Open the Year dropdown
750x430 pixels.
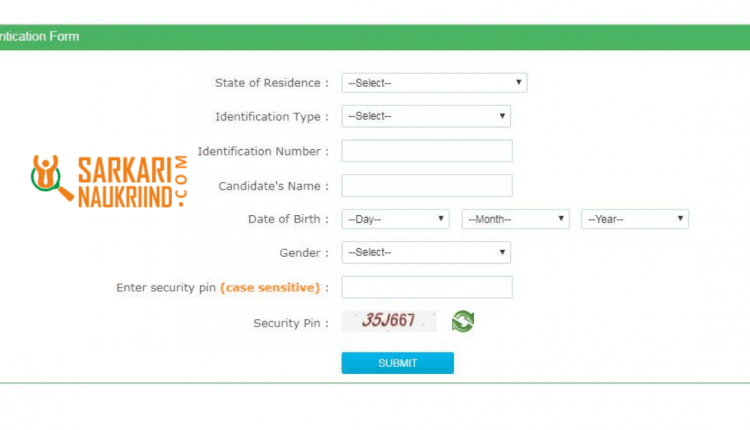point(635,219)
